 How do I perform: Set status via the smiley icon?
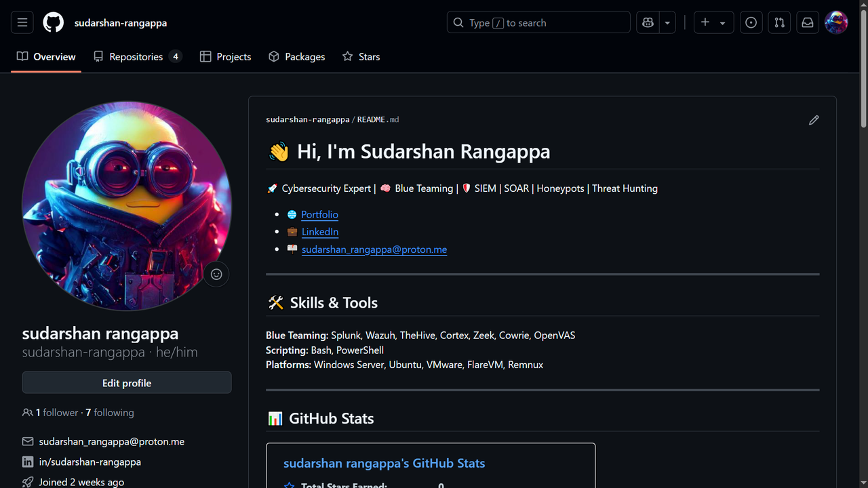click(x=216, y=274)
